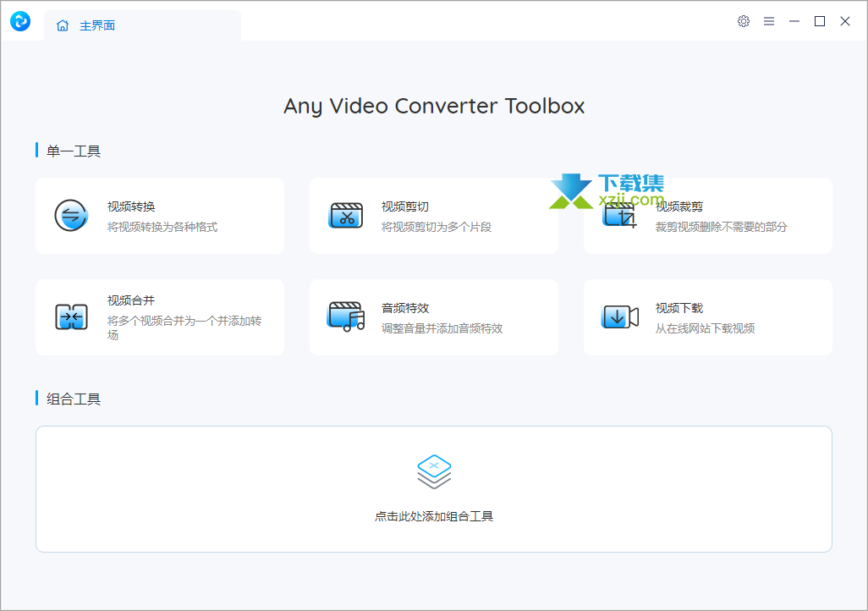Open settings with the gear icon
Screen dimensions: 868x611
click(x=744, y=21)
